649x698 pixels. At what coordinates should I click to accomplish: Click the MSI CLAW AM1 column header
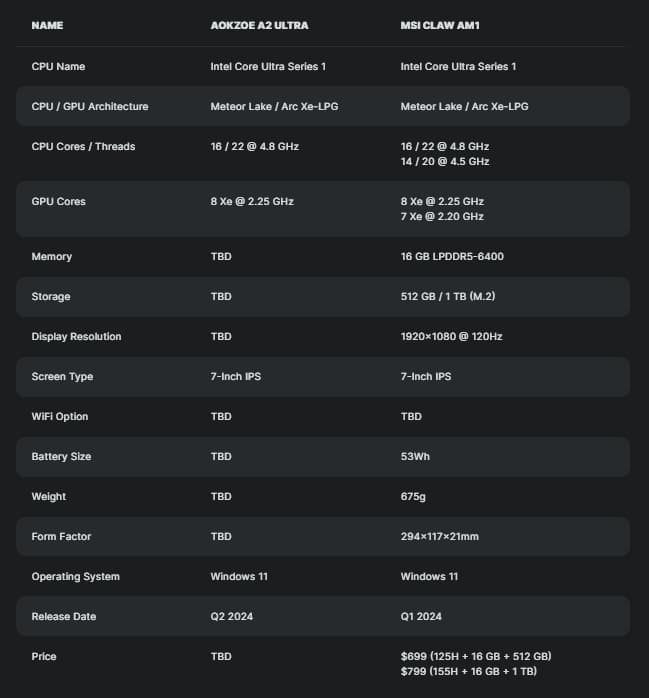click(x=440, y=25)
